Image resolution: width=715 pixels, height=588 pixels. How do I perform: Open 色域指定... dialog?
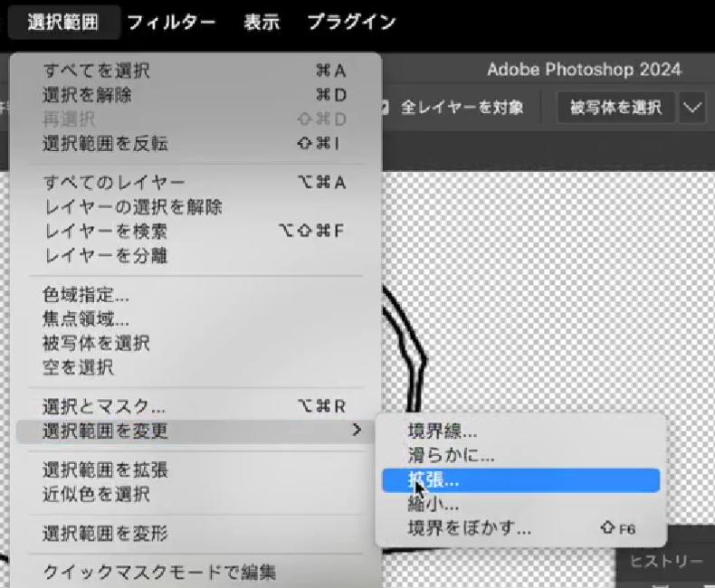[196, 295]
